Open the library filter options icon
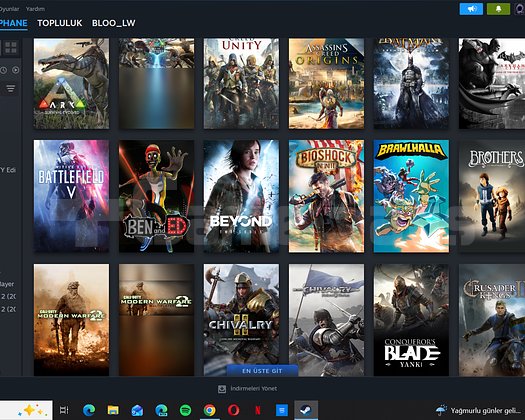 11,88
